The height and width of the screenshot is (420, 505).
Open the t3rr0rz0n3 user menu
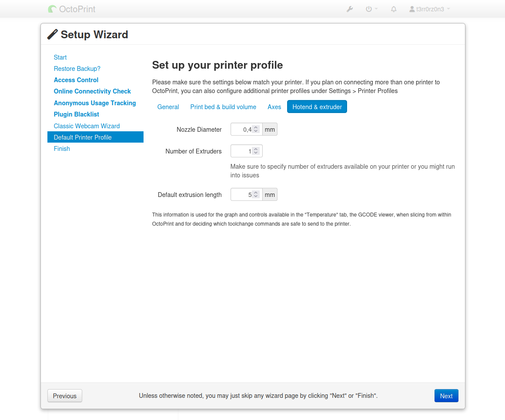coord(429,9)
